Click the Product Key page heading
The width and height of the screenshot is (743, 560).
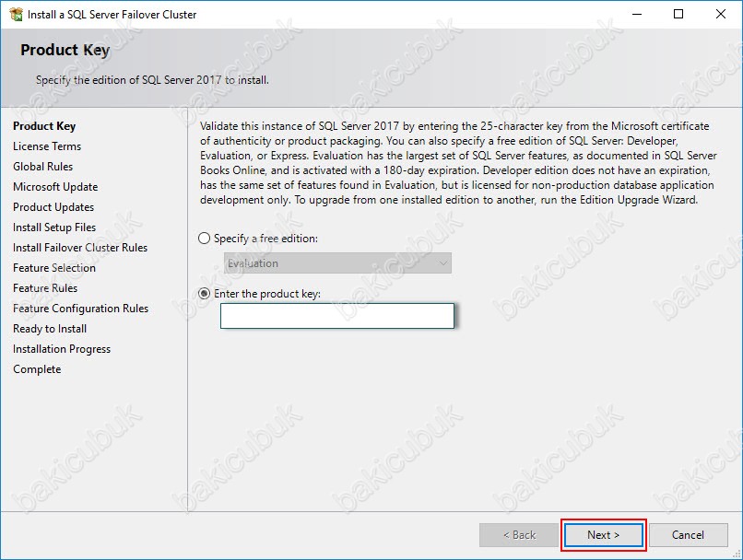[65, 50]
